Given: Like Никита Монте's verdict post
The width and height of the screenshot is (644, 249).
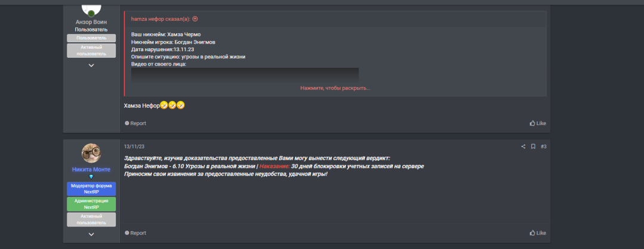Looking at the screenshot, I should click(538, 233).
